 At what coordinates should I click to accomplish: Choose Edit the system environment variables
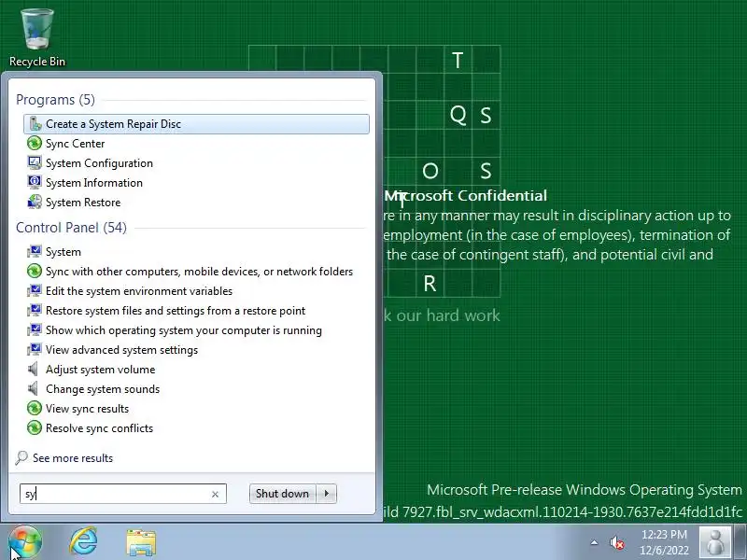click(x=139, y=290)
